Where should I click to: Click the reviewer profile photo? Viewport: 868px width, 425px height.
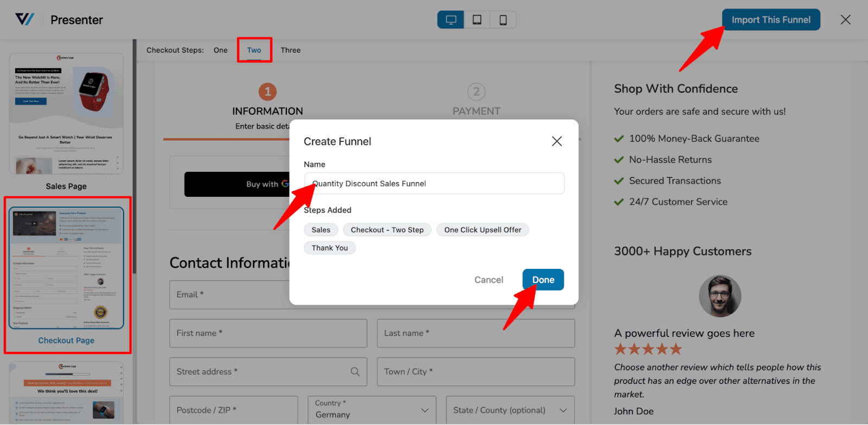click(720, 296)
